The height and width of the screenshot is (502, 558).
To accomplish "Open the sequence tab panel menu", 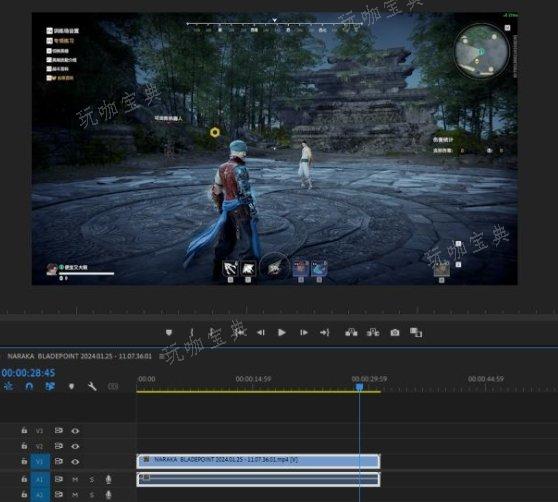I will point(161,356).
